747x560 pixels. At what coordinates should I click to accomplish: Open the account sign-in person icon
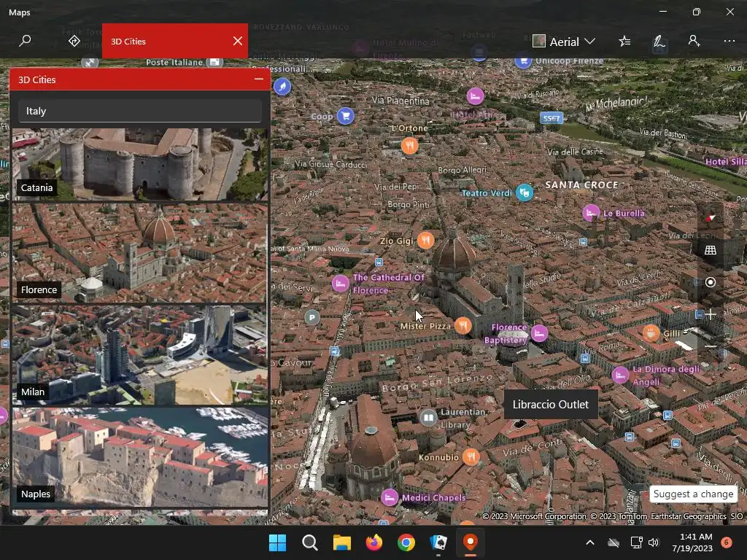tap(694, 41)
